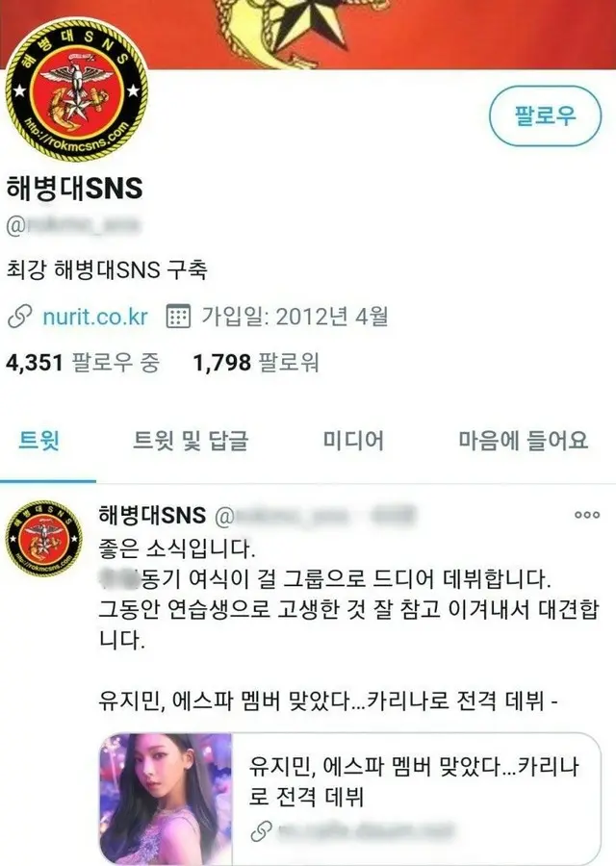Click the 팔로우 follow button
616x866 pixels.
coord(545,116)
